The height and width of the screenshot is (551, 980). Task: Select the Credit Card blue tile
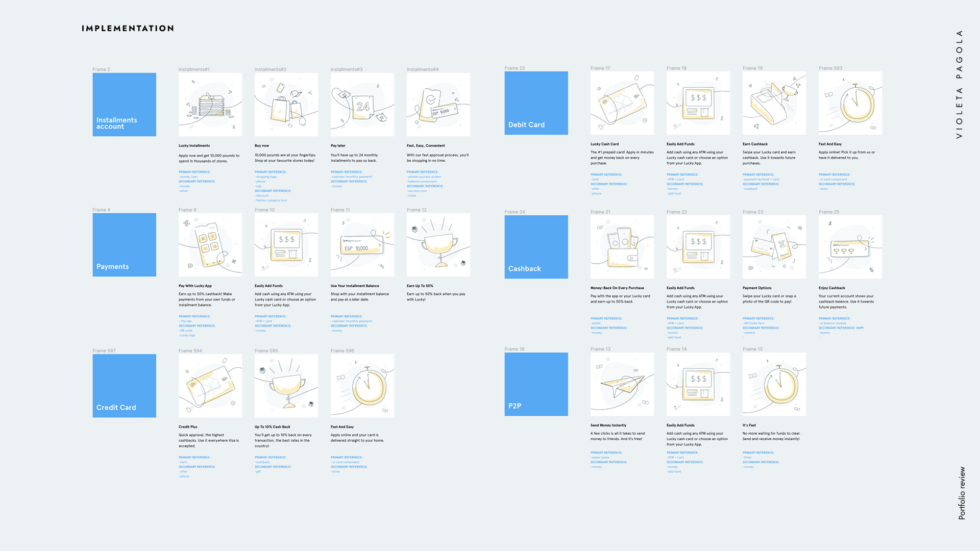click(124, 385)
